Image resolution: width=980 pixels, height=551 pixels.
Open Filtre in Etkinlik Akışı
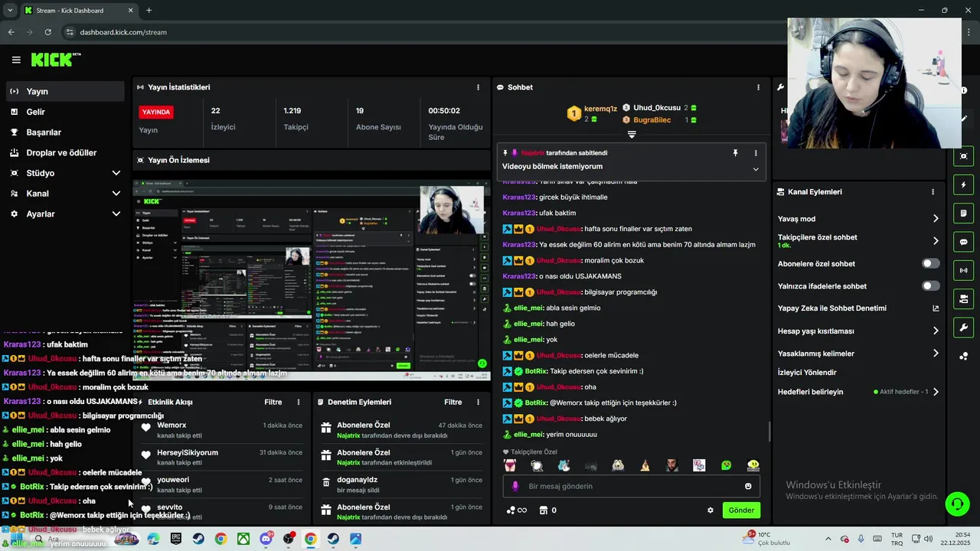273,402
